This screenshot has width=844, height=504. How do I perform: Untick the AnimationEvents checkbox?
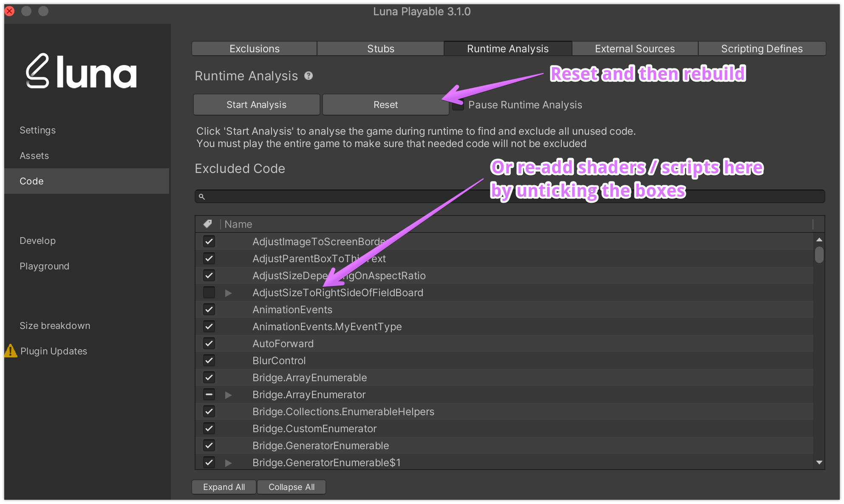click(x=209, y=309)
